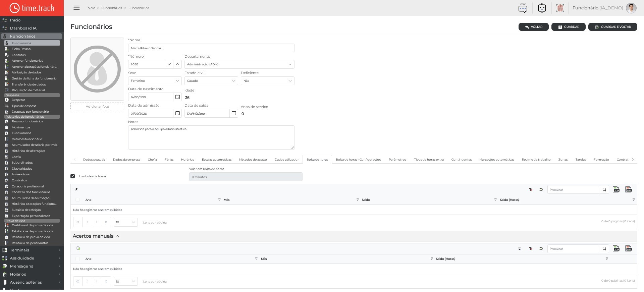Click the Guardar e Voltar button
Image resolution: width=644 pixels, height=292 pixels.
[x=613, y=27]
